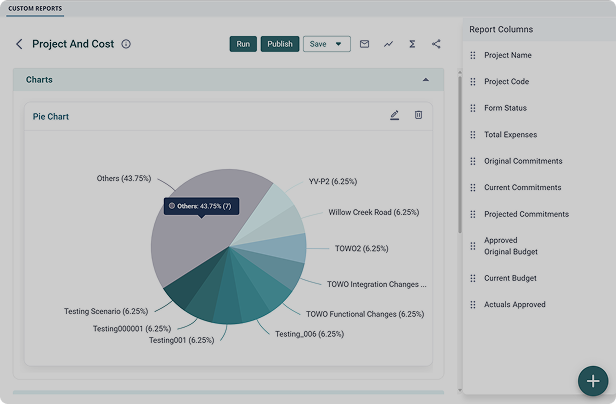Grab the drag handle next to Project Name

[x=473, y=55]
